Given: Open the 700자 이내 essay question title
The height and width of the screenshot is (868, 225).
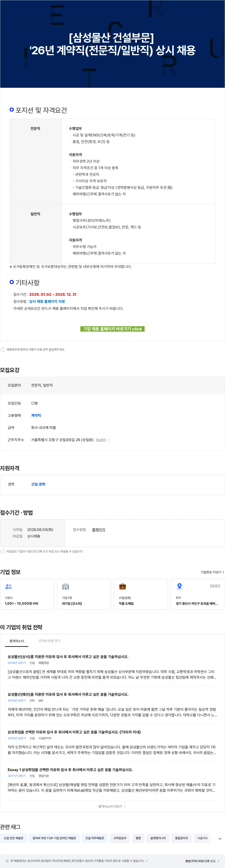Looking at the screenshot, I should [x=74, y=732].
